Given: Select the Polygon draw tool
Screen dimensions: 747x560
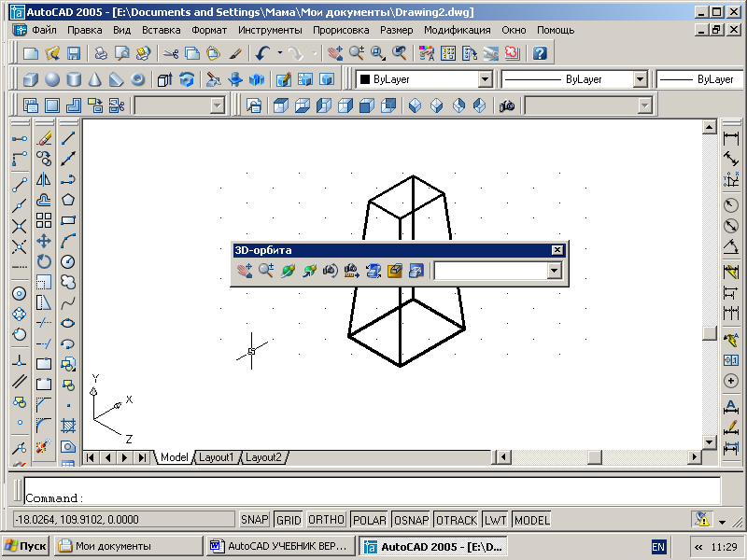Looking at the screenshot, I should 68,200.
